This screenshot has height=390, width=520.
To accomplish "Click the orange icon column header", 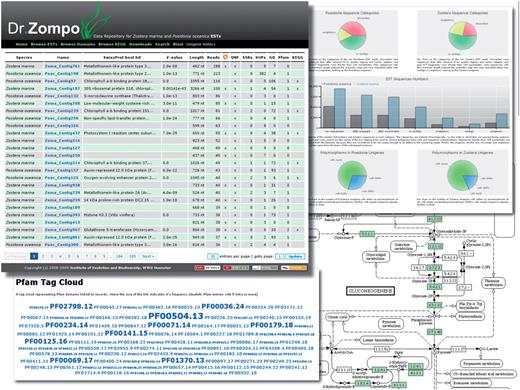I will click(225, 57).
